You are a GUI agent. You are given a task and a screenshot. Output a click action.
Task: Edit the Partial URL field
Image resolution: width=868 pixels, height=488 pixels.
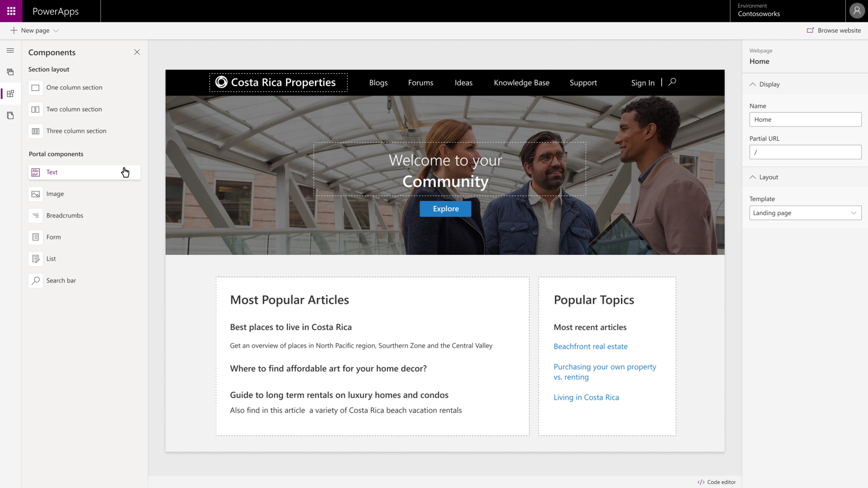805,152
